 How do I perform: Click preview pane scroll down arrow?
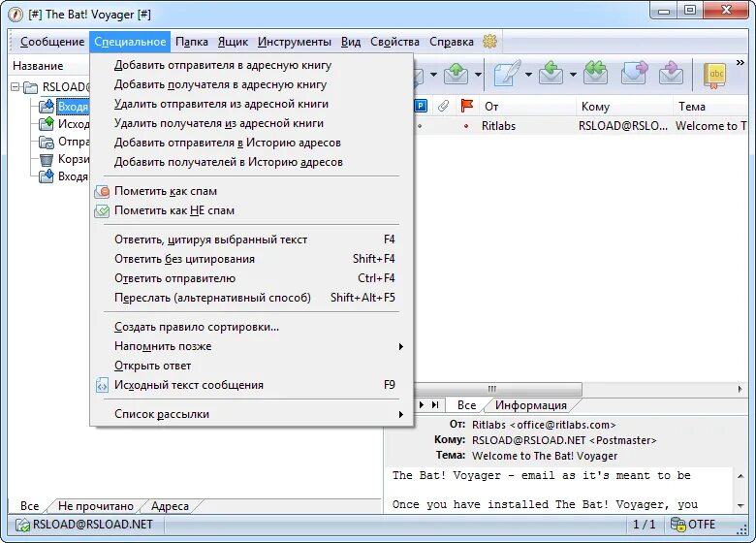740,505
